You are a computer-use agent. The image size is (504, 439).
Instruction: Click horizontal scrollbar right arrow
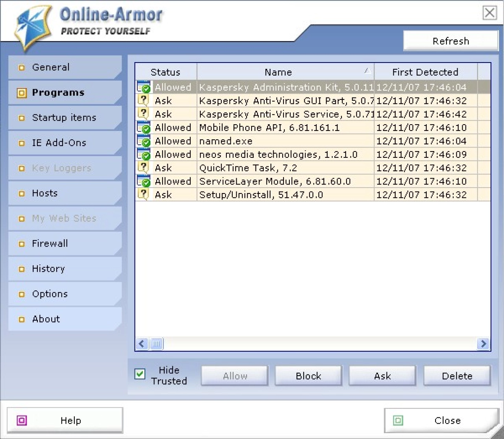484,344
